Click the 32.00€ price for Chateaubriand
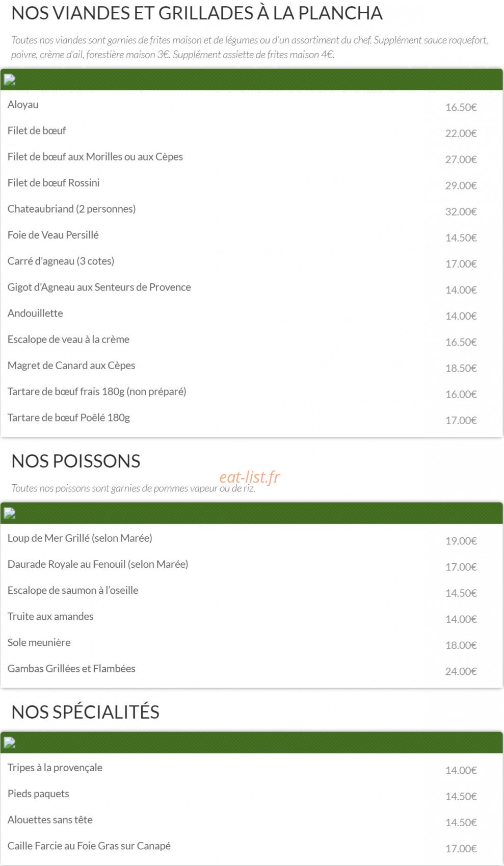Viewport: 504px width, 866px height. pos(461,212)
